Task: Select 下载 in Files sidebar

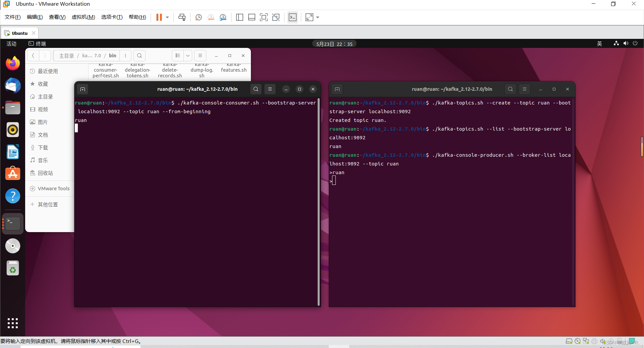Action: 43,147
